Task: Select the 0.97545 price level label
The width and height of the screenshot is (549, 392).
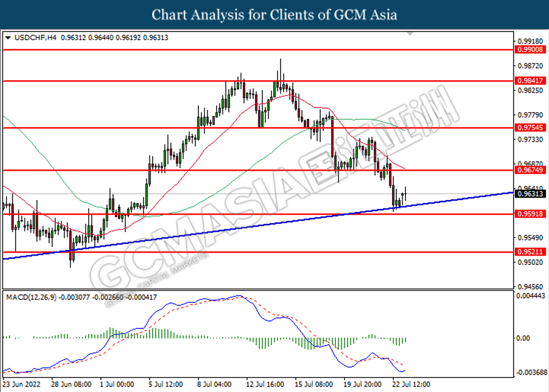Action: (530, 127)
